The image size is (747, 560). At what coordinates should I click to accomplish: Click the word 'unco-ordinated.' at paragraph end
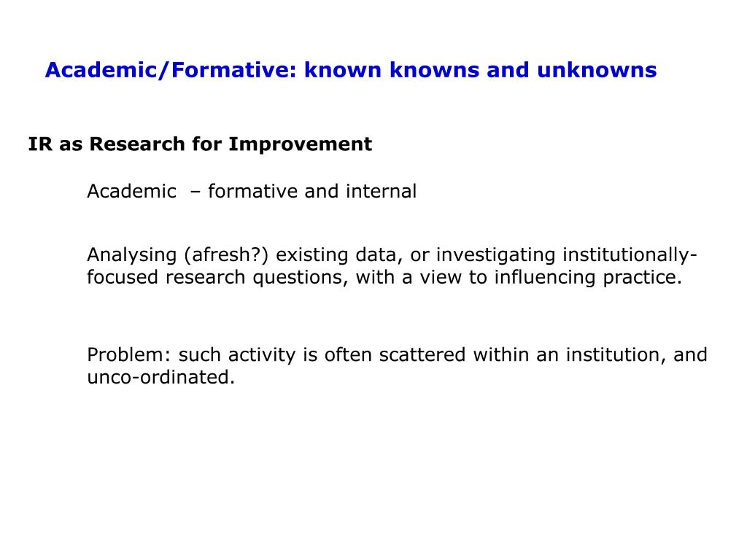point(161,378)
